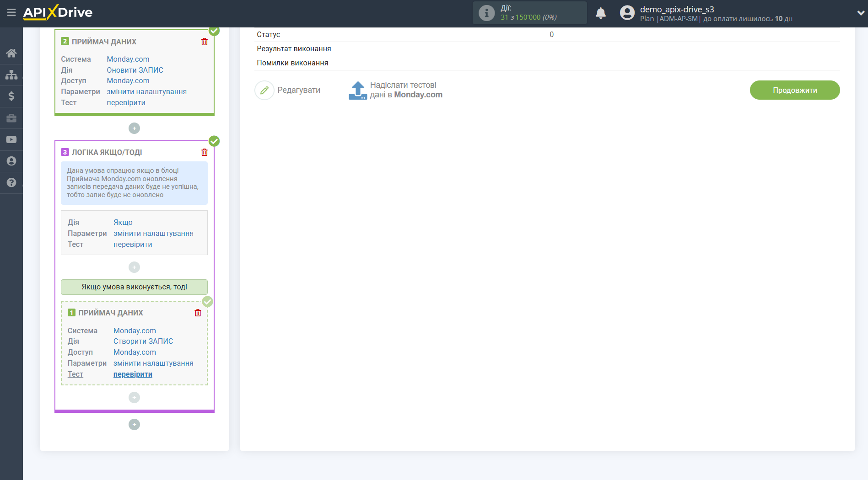The width and height of the screenshot is (868, 480).
Task: Click green checkmark on nested receiver block
Action: click(x=207, y=301)
